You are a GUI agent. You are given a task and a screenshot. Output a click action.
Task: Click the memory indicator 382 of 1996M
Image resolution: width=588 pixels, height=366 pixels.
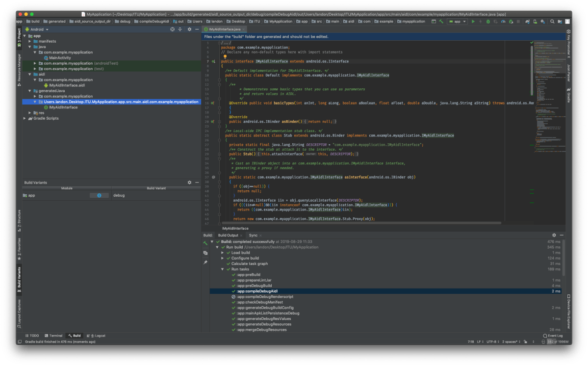pos(558,341)
